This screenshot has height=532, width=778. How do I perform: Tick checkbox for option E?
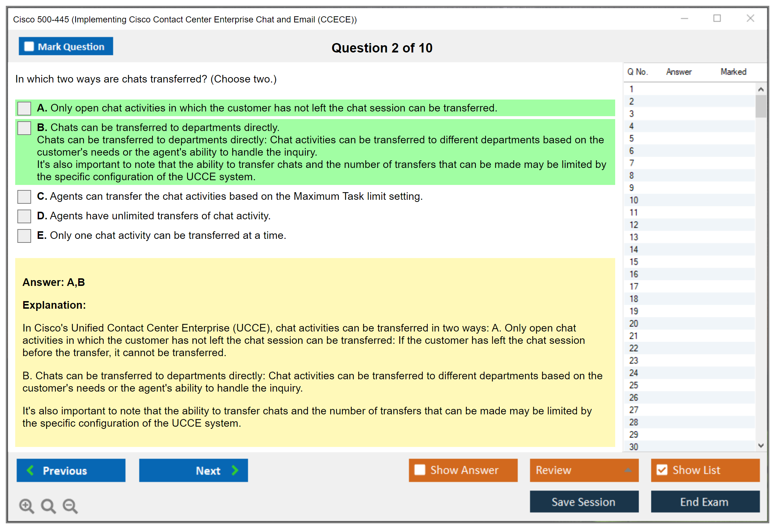click(x=24, y=236)
